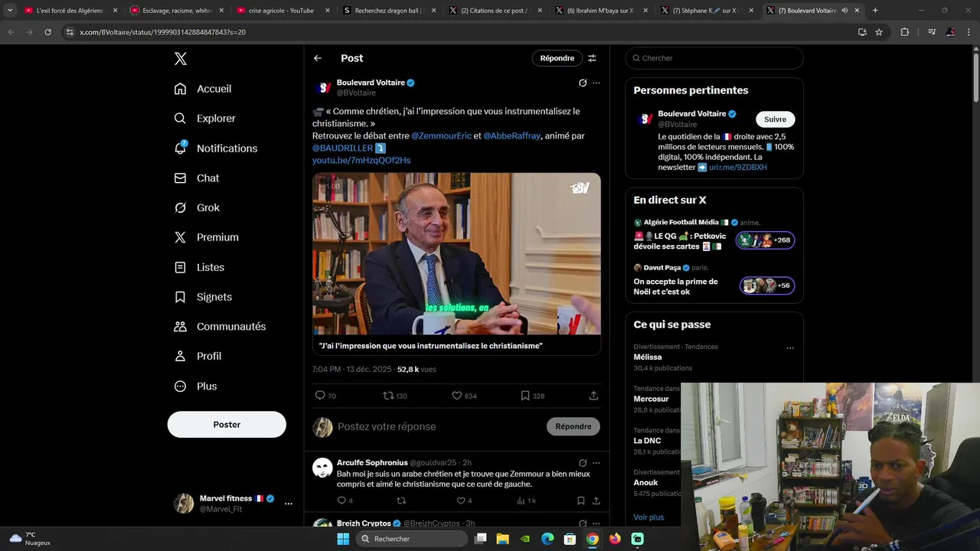The height and width of the screenshot is (551, 980).
Task: Open File Explorer from taskbar
Action: [x=503, y=539]
